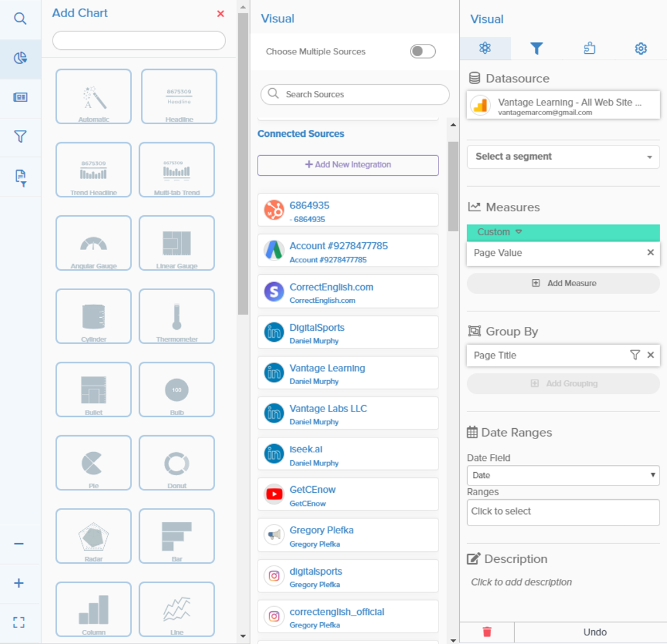The height and width of the screenshot is (644, 667).
Task: Open the filter funnel in left sidebar
Action: point(20,137)
